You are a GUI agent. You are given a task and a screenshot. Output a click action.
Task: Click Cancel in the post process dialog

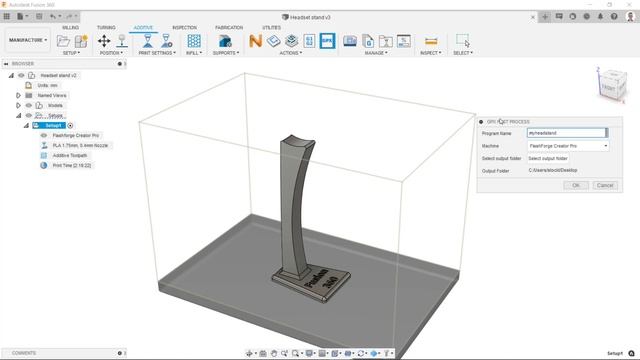point(605,185)
